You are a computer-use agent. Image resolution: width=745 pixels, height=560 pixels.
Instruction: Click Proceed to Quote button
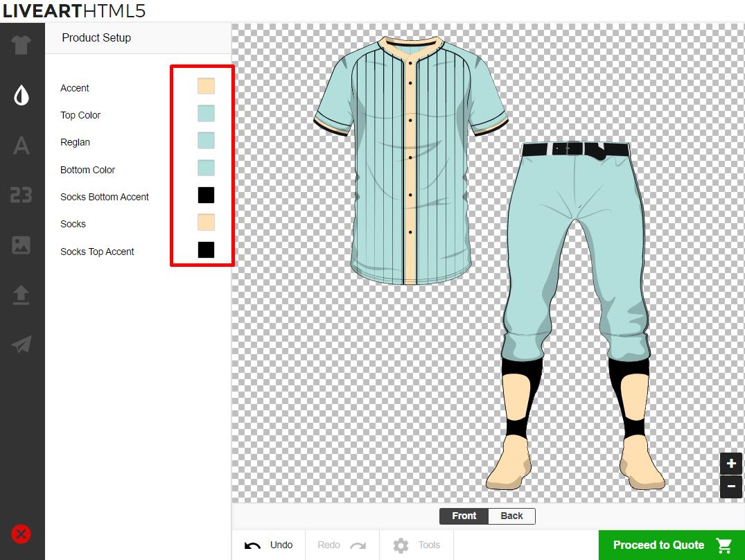tap(672, 545)
